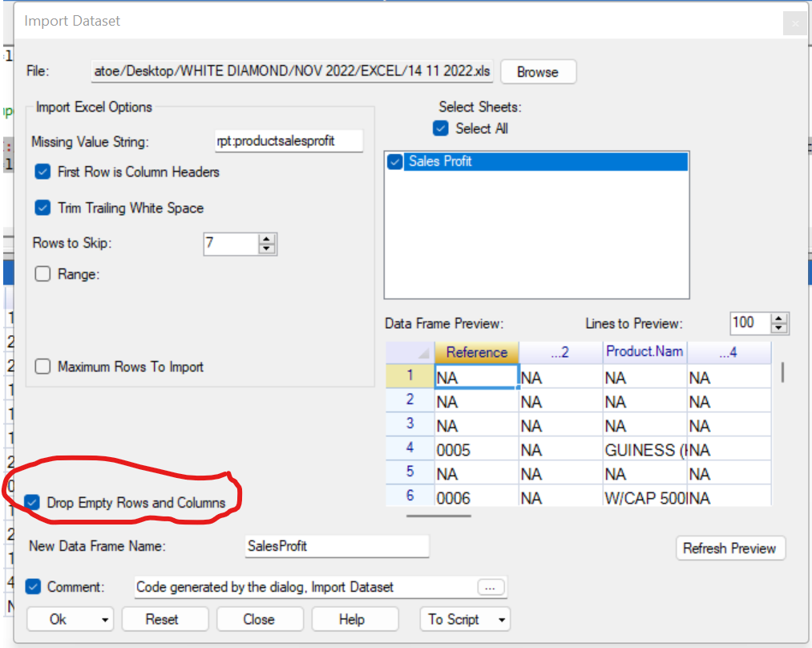812x648 pixels.
Task: Increase Rows to Skip with up arrow
Action: pyautogui.click(x=267, y=238)
